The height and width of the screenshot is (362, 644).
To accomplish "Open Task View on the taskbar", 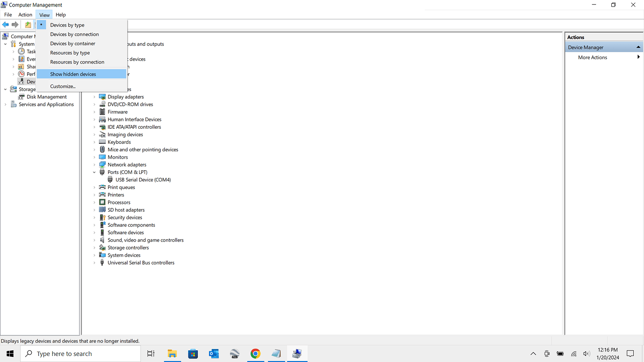I will [x=151, y=354].
